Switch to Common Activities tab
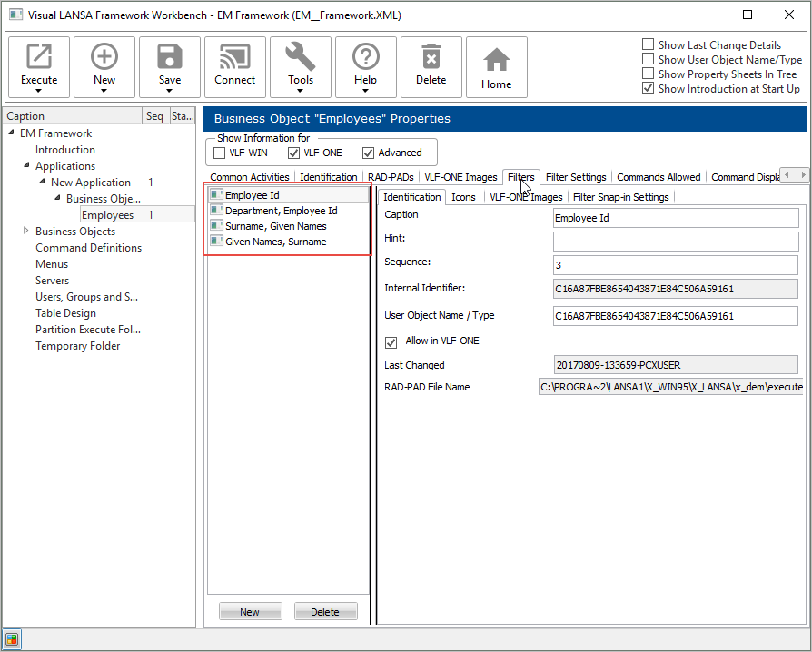 [x=250, y=177]
